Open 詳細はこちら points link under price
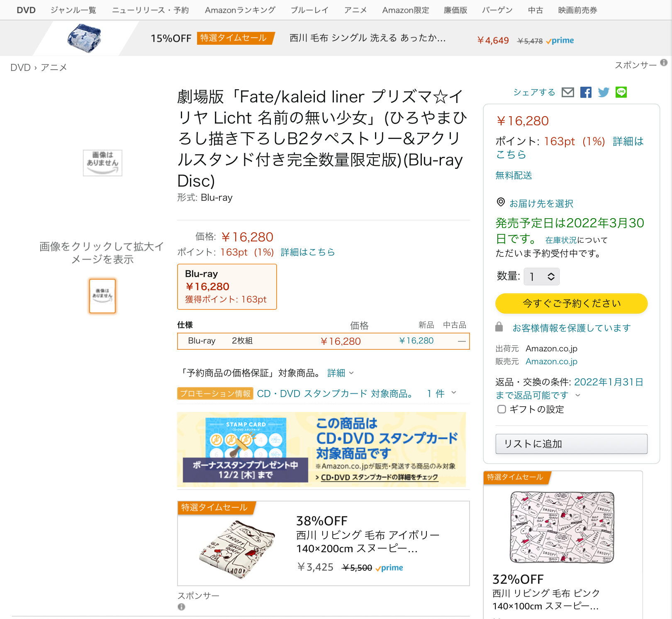 308,252
